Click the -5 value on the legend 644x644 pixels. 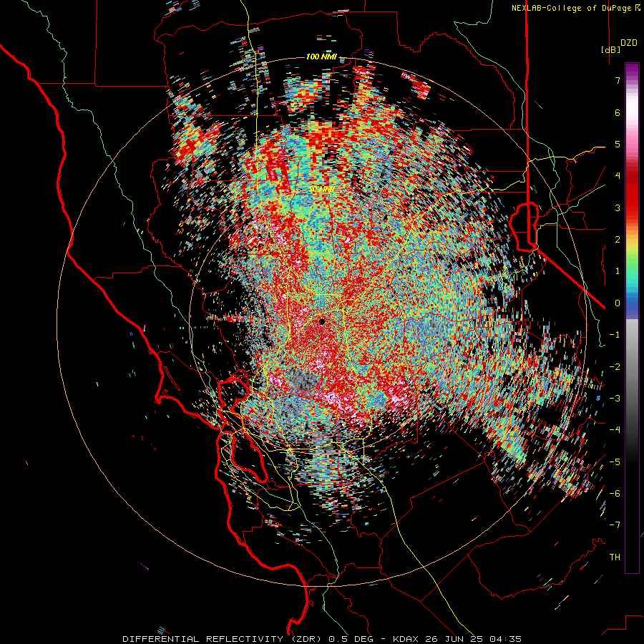(x=615, y=462)
